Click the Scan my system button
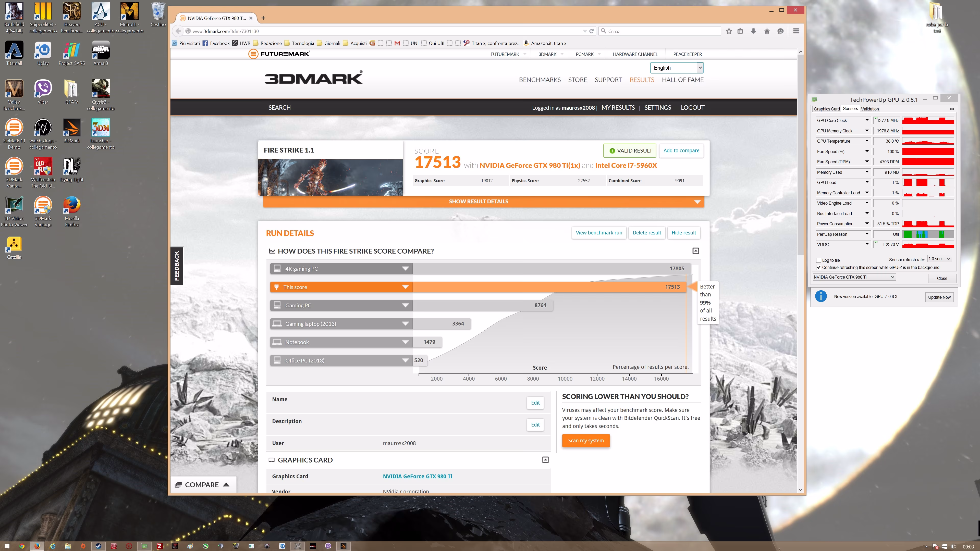Viewport: 980px width, 551px height. 586,441
